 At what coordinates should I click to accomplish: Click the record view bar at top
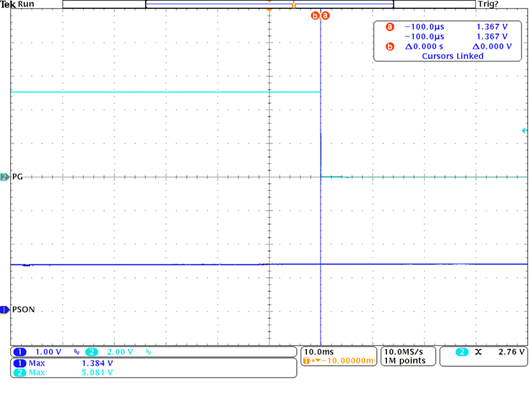(x=269, y=4)
